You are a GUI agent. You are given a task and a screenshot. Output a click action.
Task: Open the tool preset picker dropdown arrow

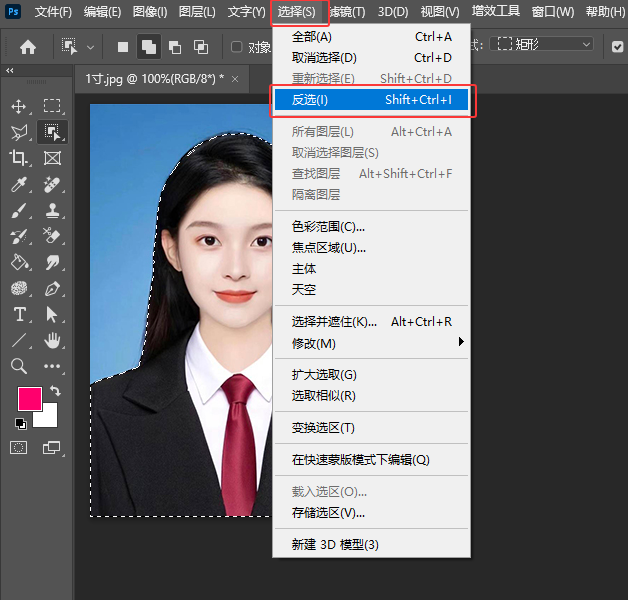pyautogui.click(x=91, y=46)
